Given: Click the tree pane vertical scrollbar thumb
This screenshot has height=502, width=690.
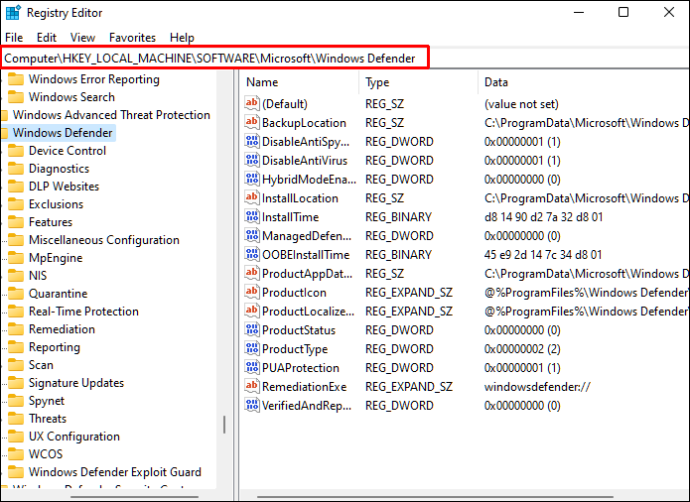Looking at the screenshot, I should pyautogui.click(x=225, y=423).
